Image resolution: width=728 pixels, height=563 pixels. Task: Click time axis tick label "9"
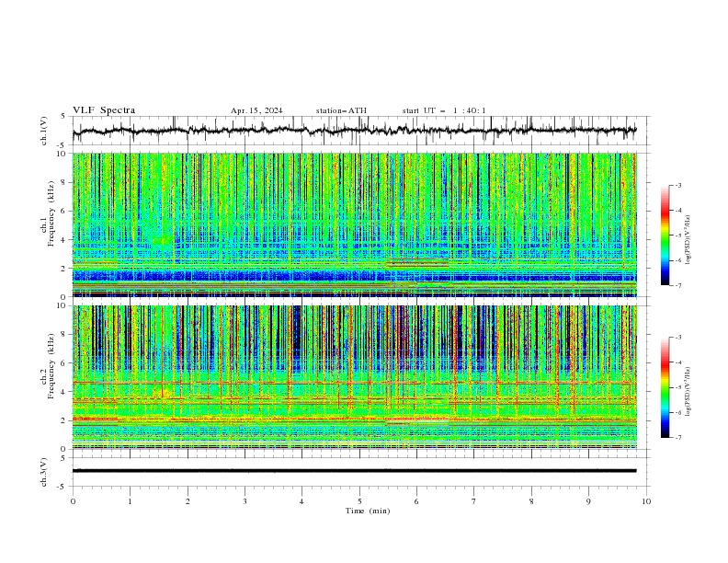point(588,501)
